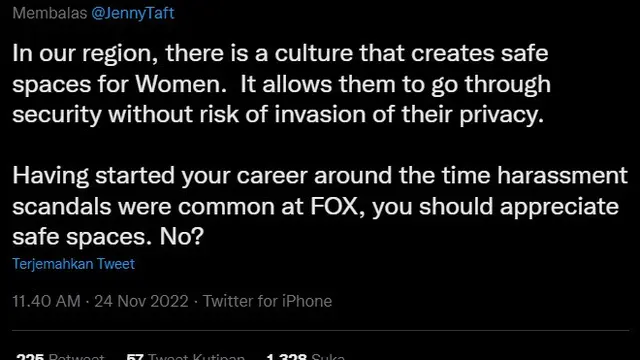
Task: Click the Membalas label
Action: (x=50, y=13)
